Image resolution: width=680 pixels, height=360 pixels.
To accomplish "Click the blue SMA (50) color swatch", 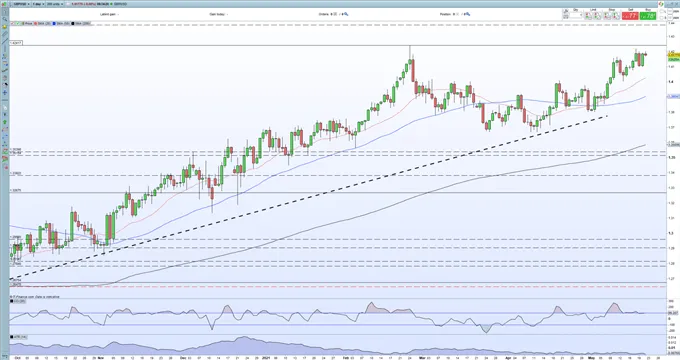I will (x=54, y=23).
